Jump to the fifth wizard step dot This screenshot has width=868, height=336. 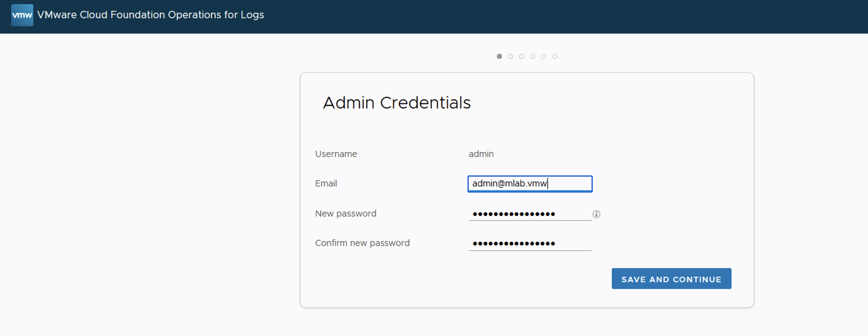(544, 56)
